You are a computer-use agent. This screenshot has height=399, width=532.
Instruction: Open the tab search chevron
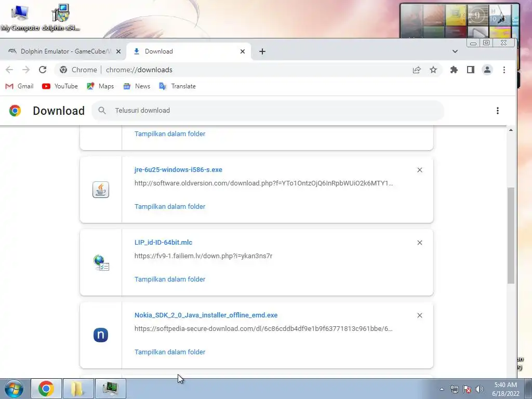[x=455, y=51]
